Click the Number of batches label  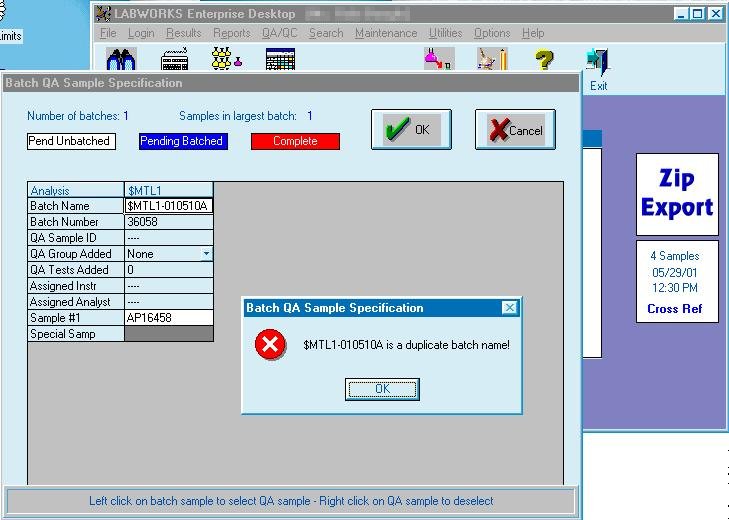click(73, 116)
